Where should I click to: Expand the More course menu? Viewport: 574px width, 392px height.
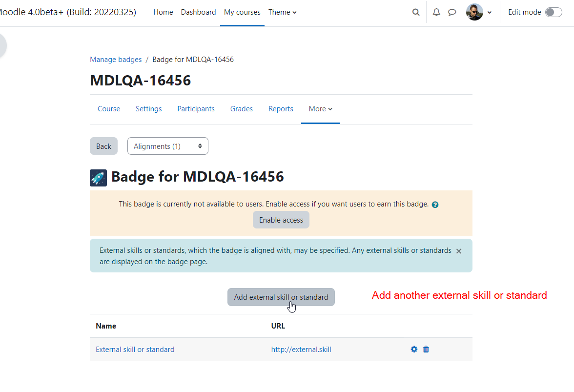pos(320,109)
